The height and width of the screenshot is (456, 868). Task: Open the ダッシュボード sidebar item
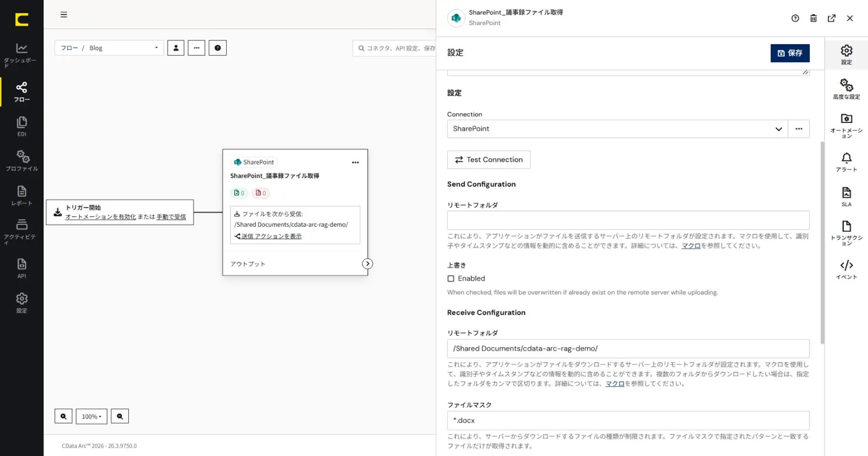click(22, 55)
